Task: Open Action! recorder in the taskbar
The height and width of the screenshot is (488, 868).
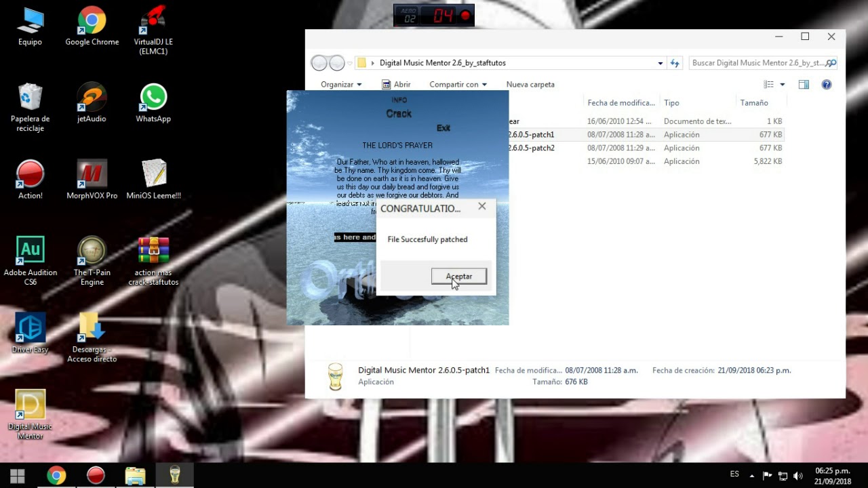Action: point(96,475)
